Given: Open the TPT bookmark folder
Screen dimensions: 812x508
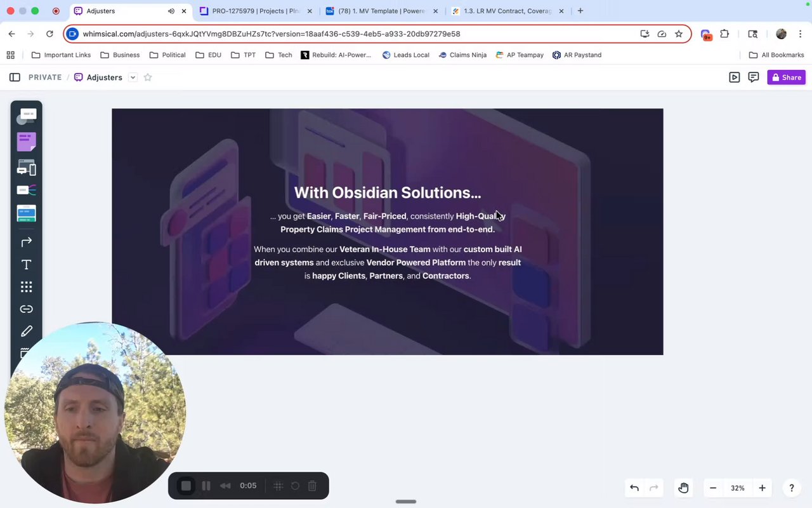Looking at the screenshot, I should point(243,55).
